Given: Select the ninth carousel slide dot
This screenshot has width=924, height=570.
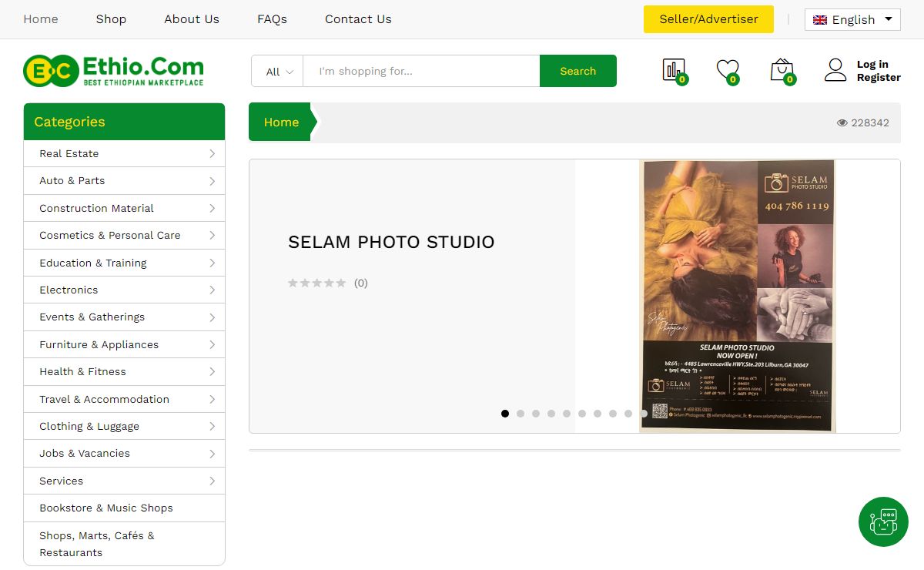Looking at the screenshot, I should [628, 414].
